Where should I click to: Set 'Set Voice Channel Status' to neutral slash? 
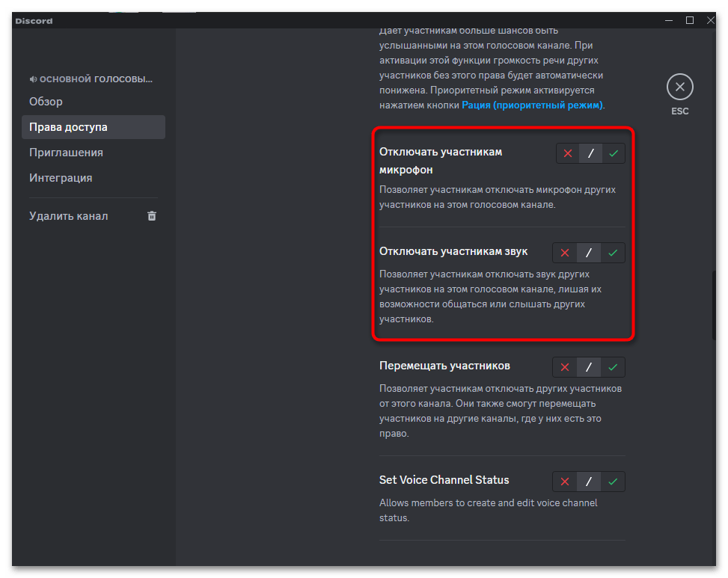[x=589, y=482]
